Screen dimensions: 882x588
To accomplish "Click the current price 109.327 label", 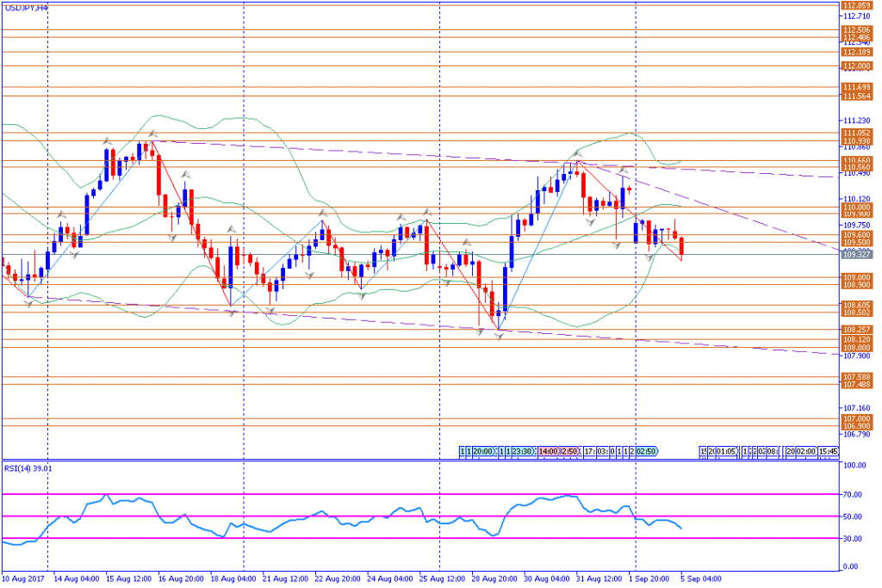I will tap(856, 255).
